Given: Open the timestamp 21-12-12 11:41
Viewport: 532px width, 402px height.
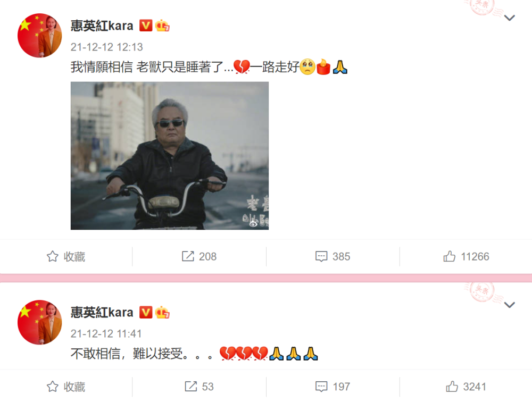Looking at the screenshot, I should point(106,334).
